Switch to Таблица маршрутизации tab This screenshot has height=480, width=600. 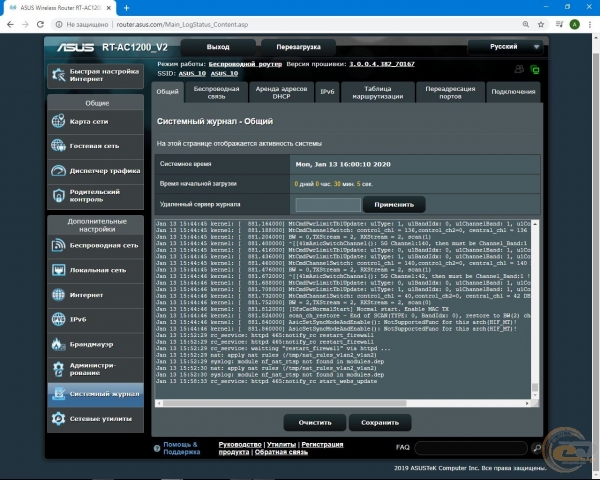click(378, 92)
